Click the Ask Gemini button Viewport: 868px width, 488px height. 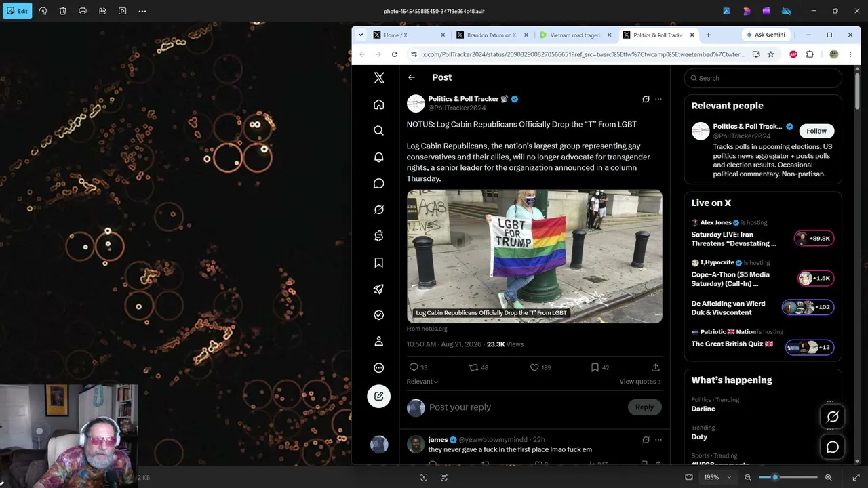765,35
